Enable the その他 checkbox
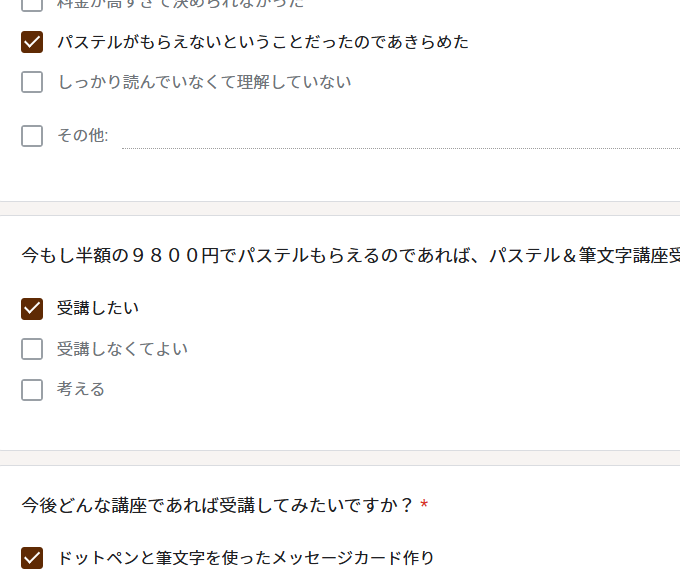 [x=32, y=136]
